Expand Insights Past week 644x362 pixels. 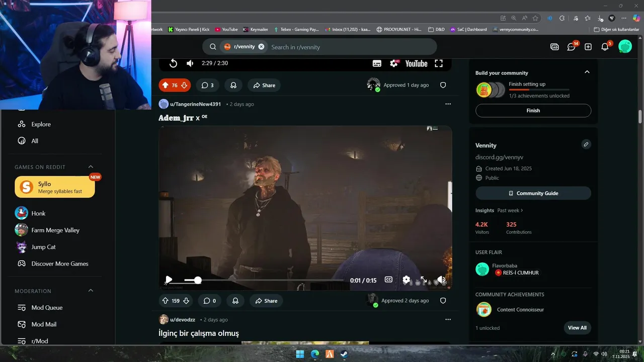click(x=510, y=211)
